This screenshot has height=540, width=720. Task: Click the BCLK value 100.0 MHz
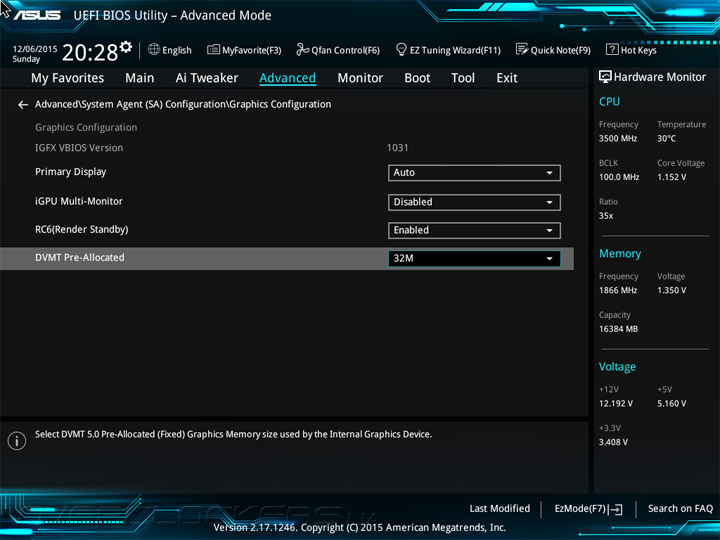pyautogui.click(x=619, y=177)
